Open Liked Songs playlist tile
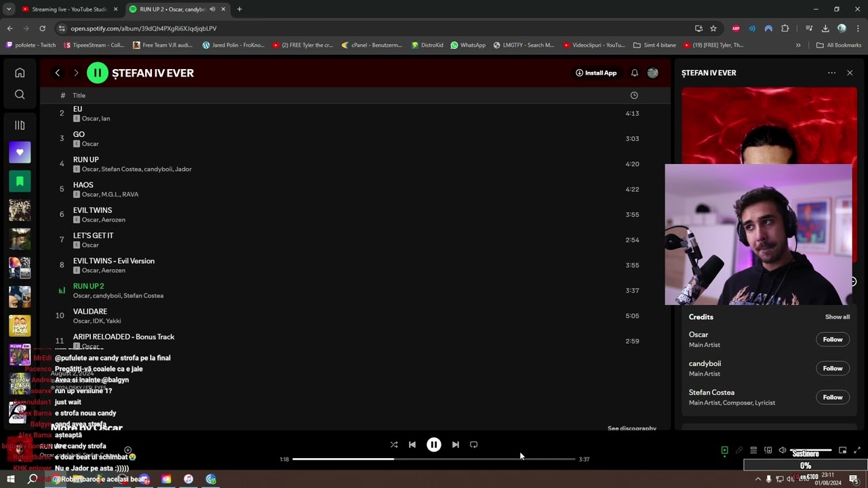The image size is (868, 488). point(20,152)
